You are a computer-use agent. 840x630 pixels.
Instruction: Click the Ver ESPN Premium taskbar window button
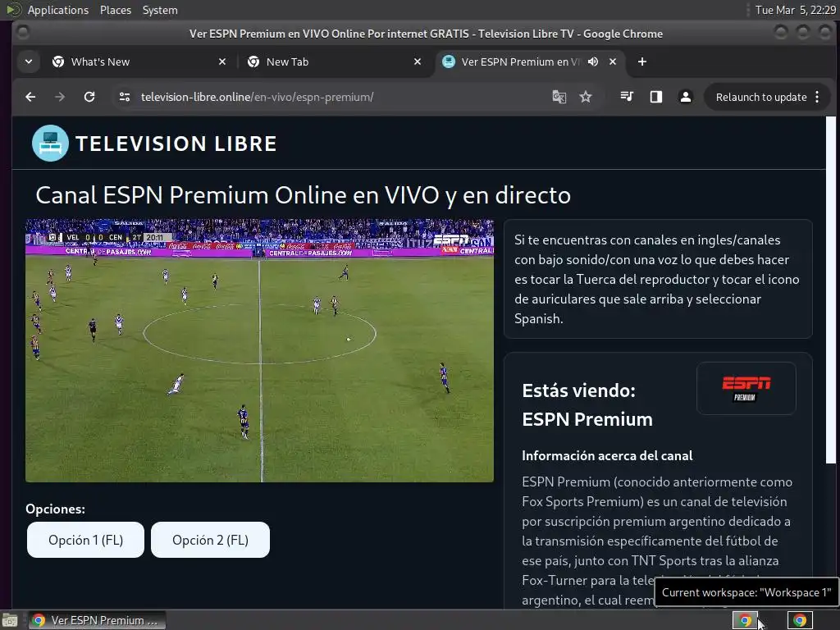click(x=97, y=620)
